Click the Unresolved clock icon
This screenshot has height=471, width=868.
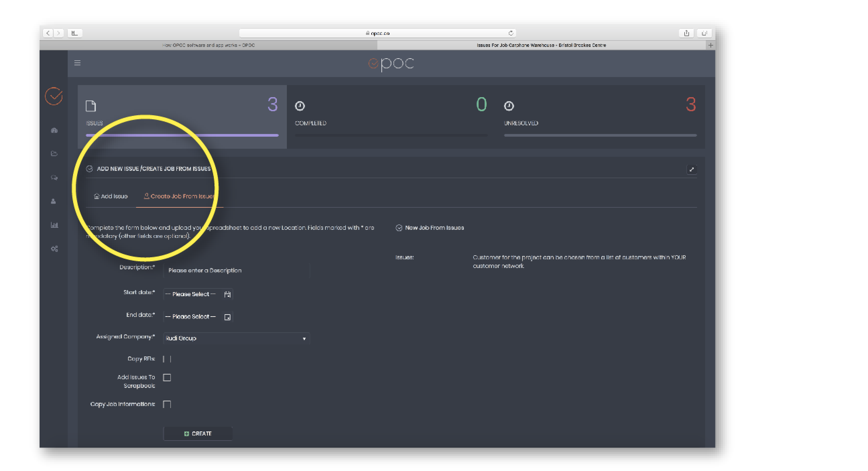click(x=509, y=106)
